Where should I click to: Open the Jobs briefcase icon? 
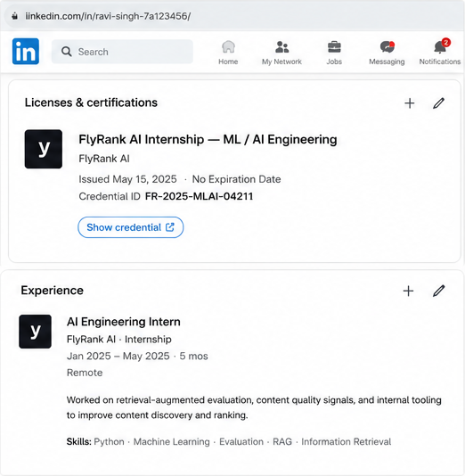click(x=334, y=47)
